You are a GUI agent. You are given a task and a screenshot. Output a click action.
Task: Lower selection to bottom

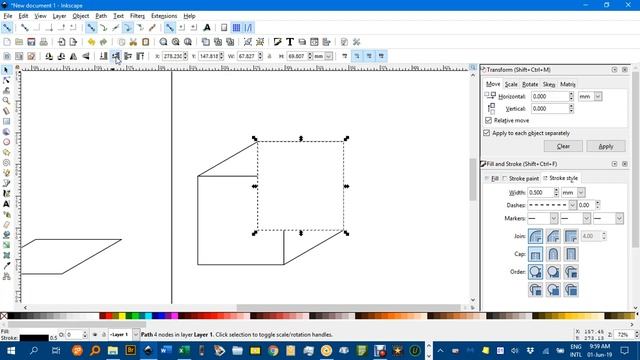pos(103,56)
